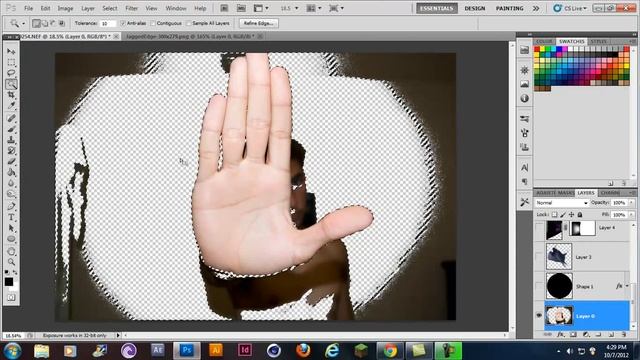Viewport: 640px width, 360px height.
Task: Expand Shape 1 layer effects arrow
Action: (x=627, y=286)
